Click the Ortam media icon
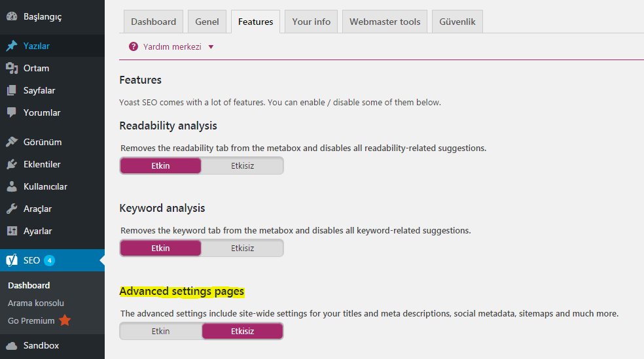This screenshot has height=359, width=644. tap(12, 68)
